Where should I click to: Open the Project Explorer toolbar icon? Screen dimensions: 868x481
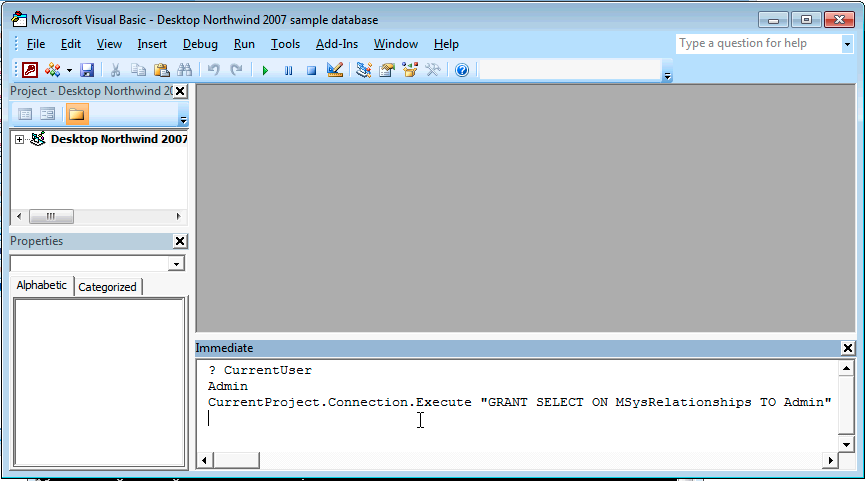pos(363,70)
